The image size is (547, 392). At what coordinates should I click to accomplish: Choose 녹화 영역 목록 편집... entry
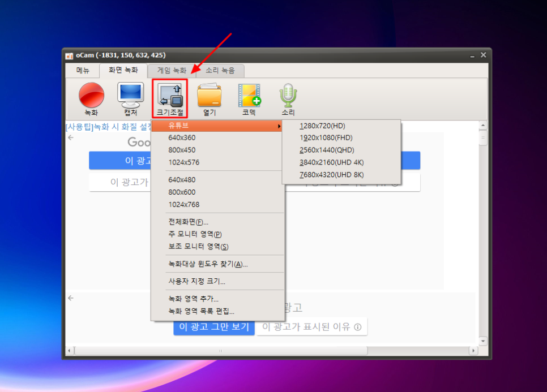click(x=217, y=311)
